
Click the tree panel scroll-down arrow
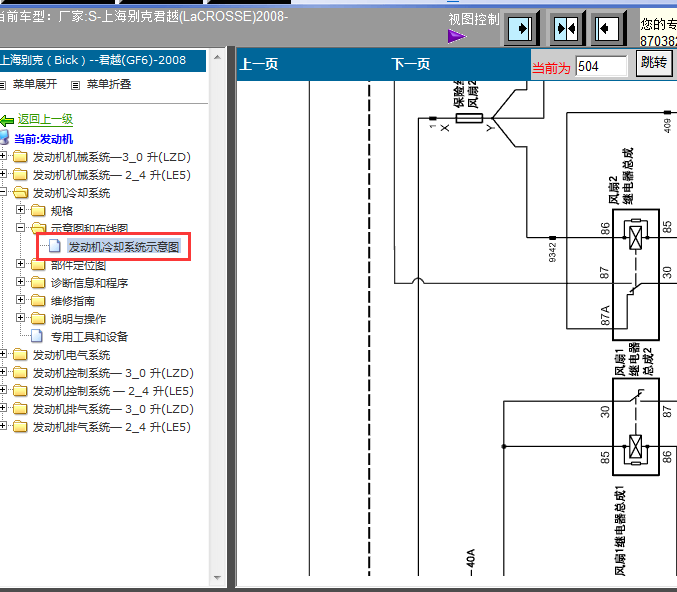(217, 578)
